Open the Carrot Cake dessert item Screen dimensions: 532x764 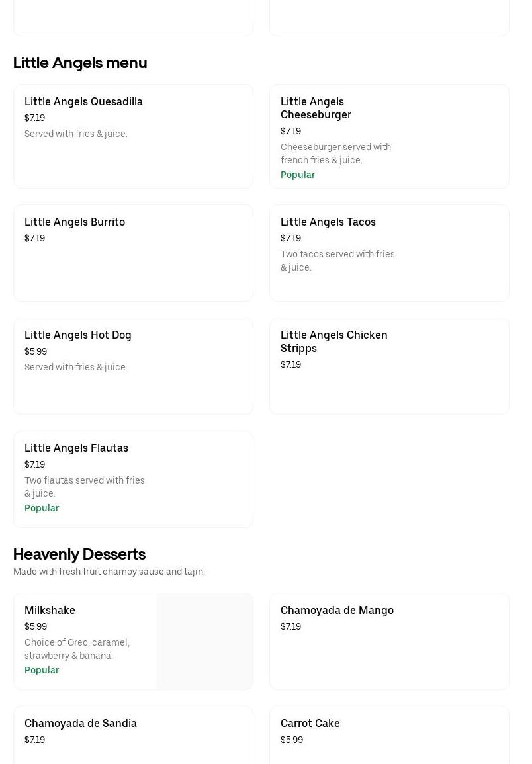pyautogui.click(x=310, y=724)
